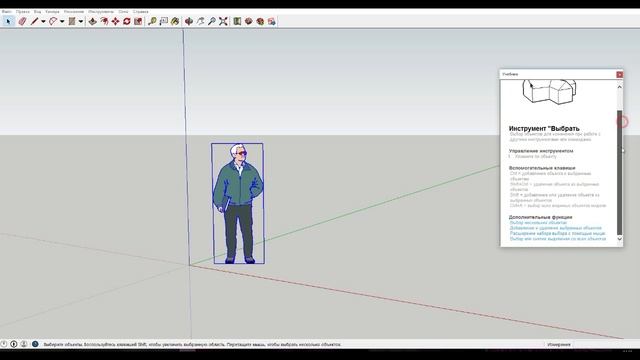The height and width of the screenshot is (360, 640).
Task: Click the Zoom Extents tool
Action: pyautogui.click(x=223, y=21)
